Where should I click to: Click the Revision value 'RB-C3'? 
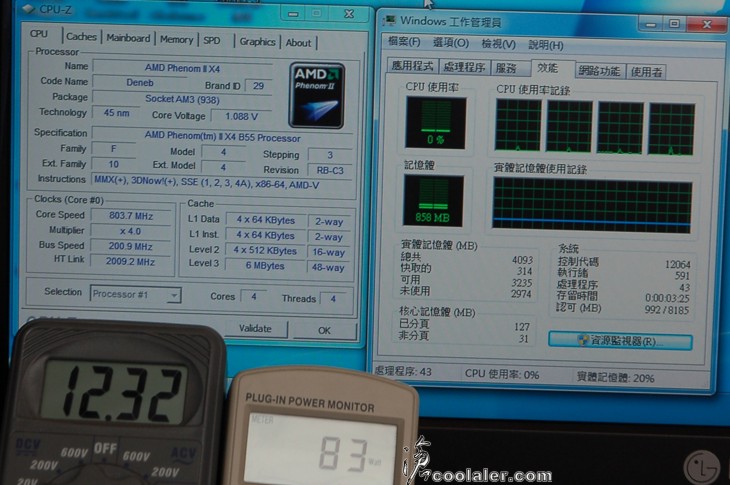[330, 170]
